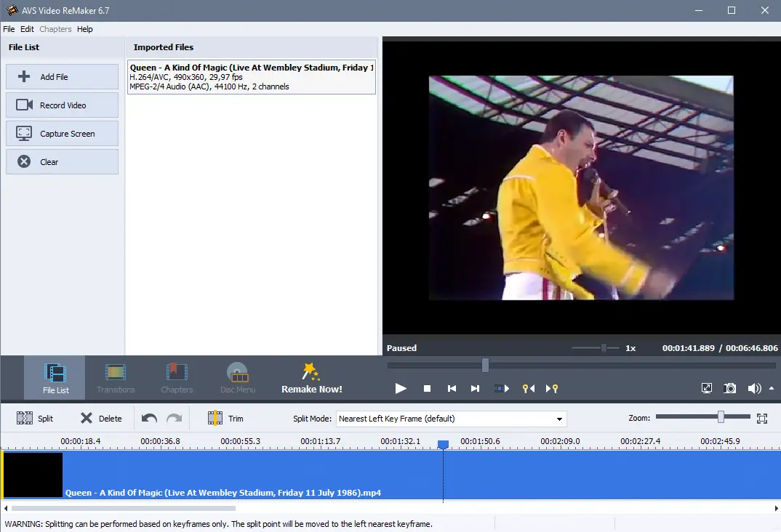Click the timeline horizontal scrollbar

[124, 508]
